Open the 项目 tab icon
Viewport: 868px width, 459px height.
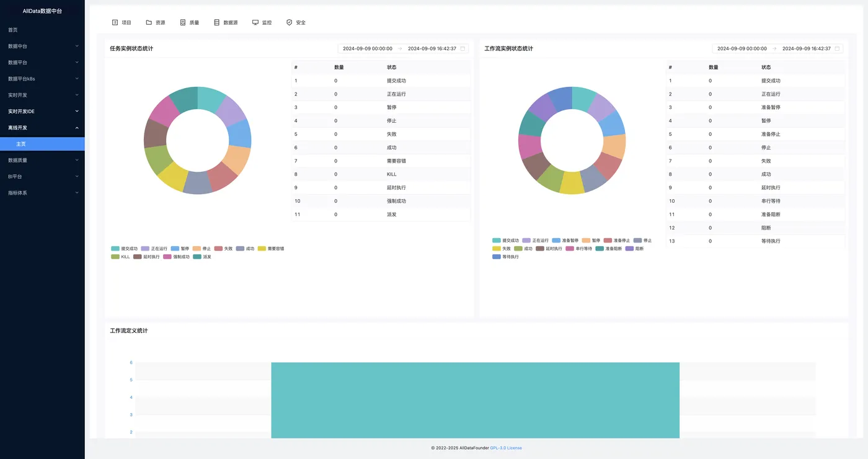tap(115, 22)
